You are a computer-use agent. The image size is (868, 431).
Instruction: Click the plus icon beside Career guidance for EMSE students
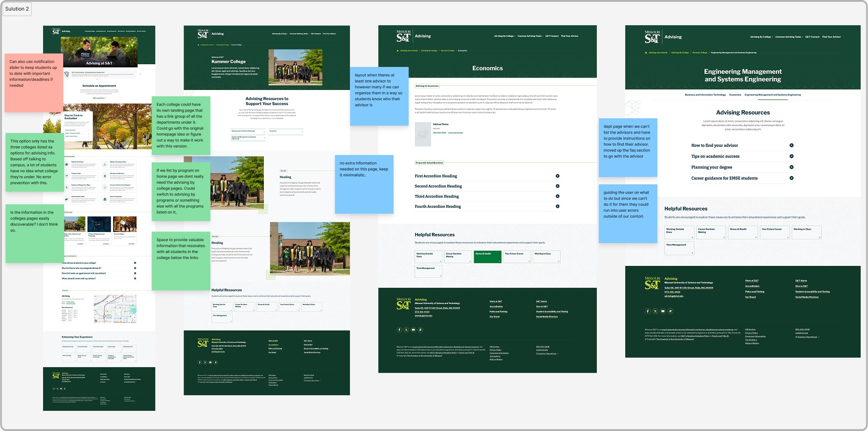click(792, 178)
